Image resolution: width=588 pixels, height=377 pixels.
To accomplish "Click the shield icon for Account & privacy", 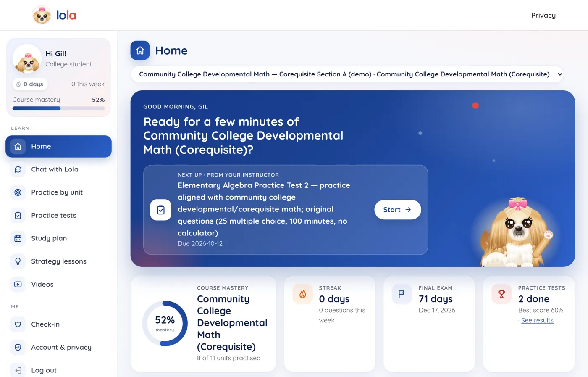I will [x=18, y=348].
